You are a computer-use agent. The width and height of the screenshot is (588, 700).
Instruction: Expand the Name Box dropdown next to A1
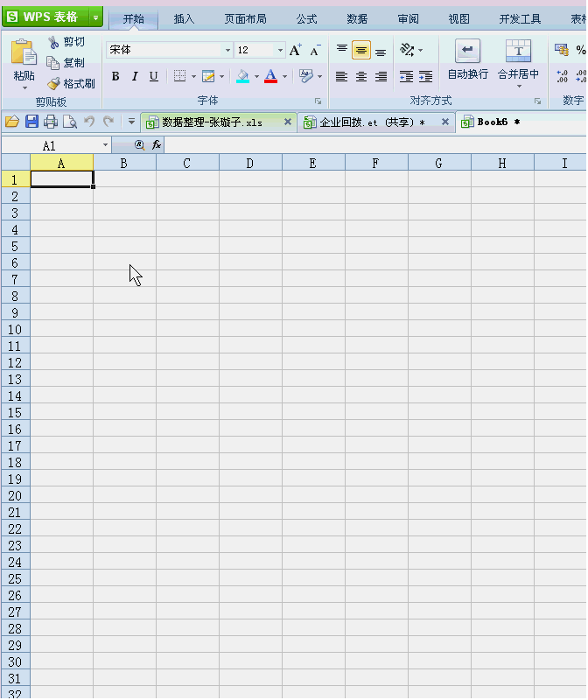coord(106,145)
